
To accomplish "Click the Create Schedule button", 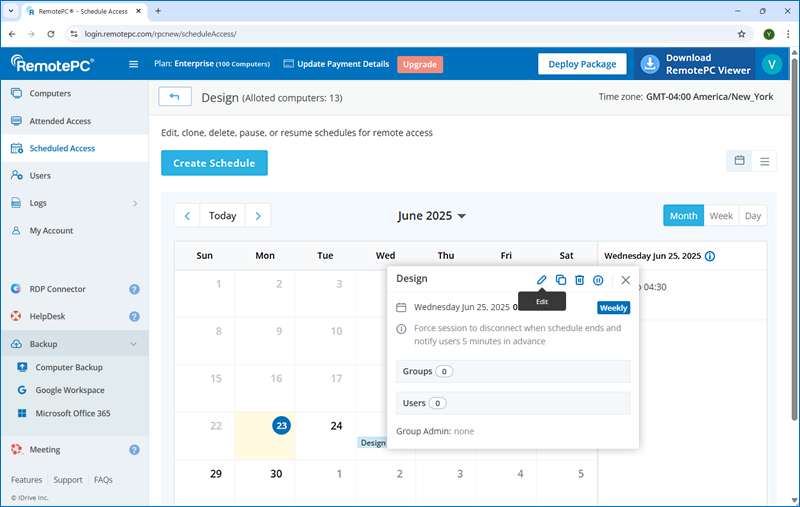I will tap(214, 163).
